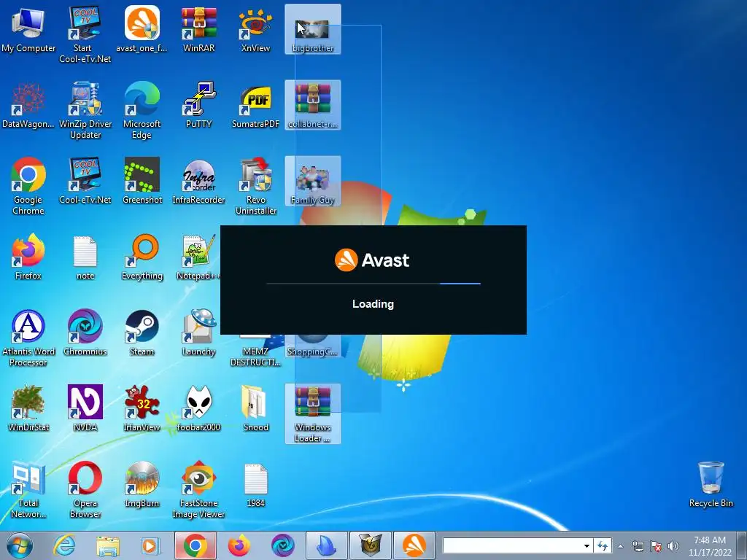The height and width of the screenshot is (560, 747).
Task: Launch Windows Media Player from taskbar
Action: (x=150, y=546)
